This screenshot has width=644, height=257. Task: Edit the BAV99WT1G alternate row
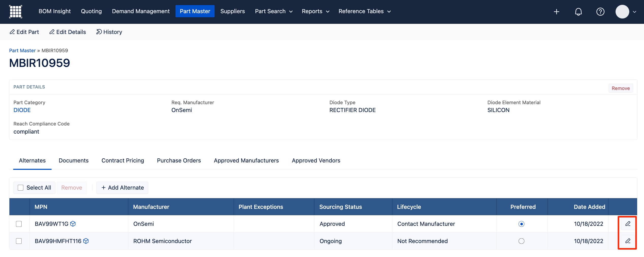627,224
